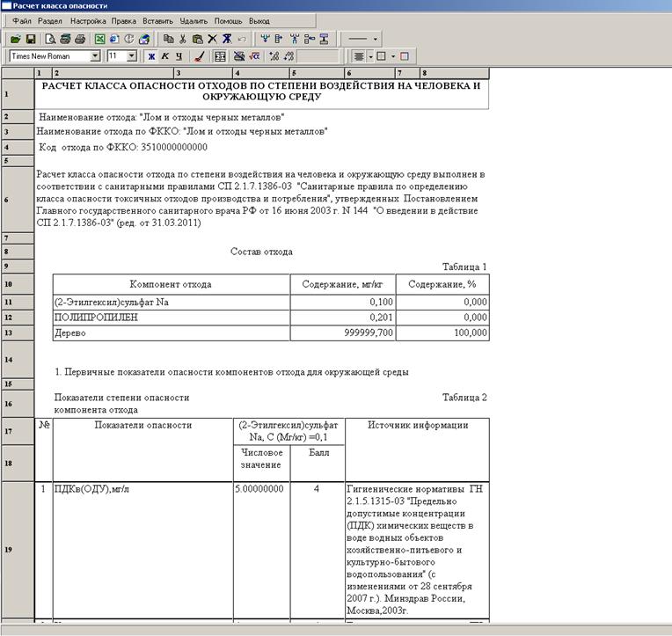Export report with the Excel icon
672x636 pixels.
pyautogui.click(x=100, y=39)
